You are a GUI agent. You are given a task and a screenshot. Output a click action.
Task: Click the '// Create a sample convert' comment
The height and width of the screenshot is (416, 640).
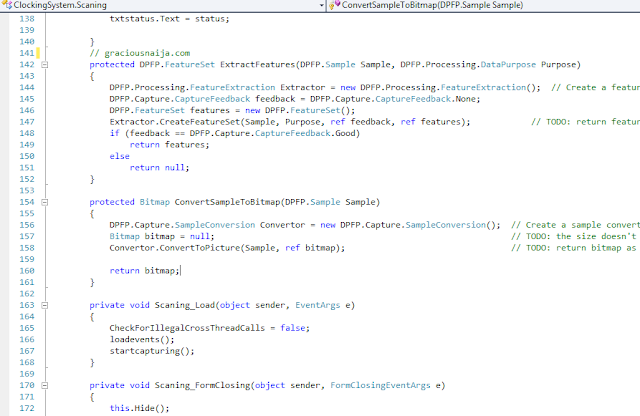point(576,225)
